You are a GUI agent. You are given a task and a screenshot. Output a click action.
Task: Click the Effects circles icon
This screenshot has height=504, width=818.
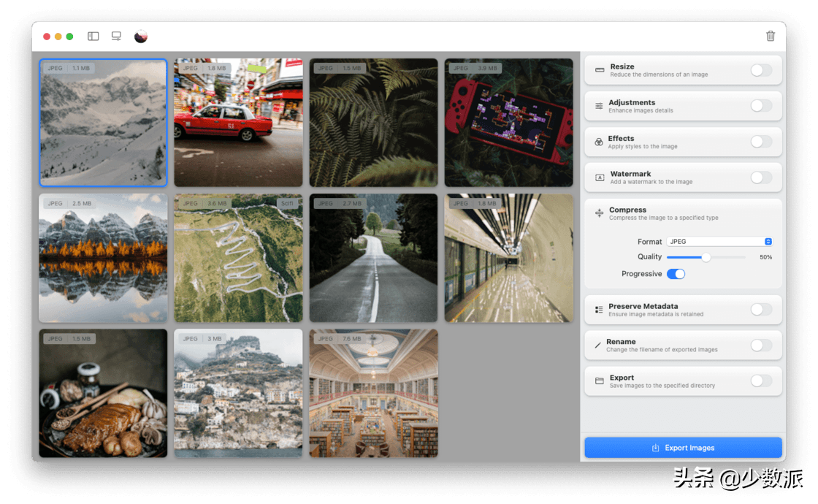[599, 142]
